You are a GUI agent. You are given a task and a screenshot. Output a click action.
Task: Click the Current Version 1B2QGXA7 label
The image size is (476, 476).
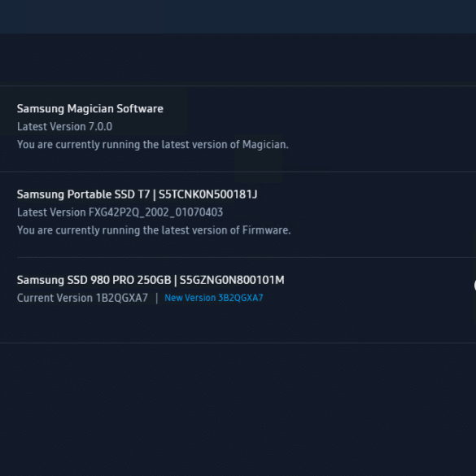pos(82,298)
